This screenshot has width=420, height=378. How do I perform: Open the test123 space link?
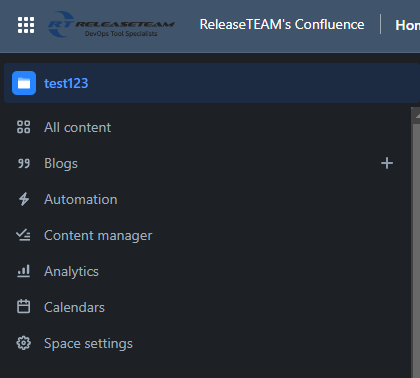pos(66,83)
